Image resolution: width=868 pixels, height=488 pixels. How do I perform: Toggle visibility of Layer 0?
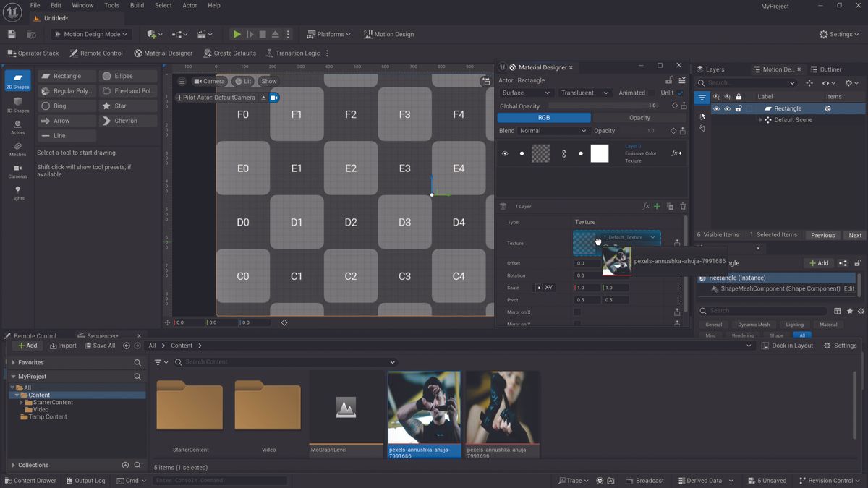pos(504,153)
